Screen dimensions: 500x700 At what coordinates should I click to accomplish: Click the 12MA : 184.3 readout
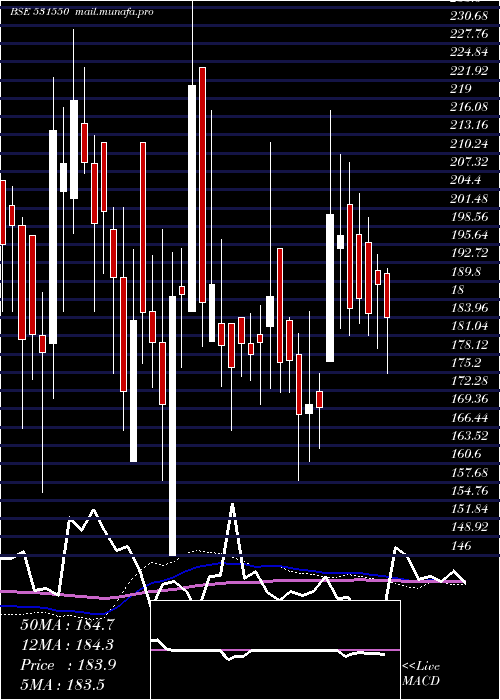67,645
